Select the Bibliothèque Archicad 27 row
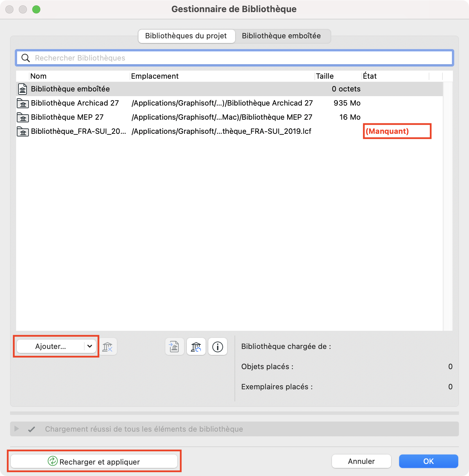Viewport: 469px width, 476px height. [229, 103]
